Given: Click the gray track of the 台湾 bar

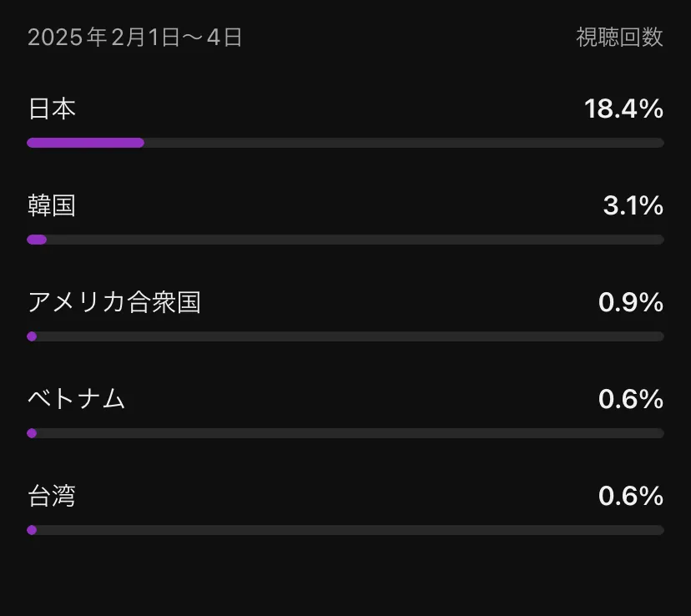Looking at the screenshot, I should 351,530.
